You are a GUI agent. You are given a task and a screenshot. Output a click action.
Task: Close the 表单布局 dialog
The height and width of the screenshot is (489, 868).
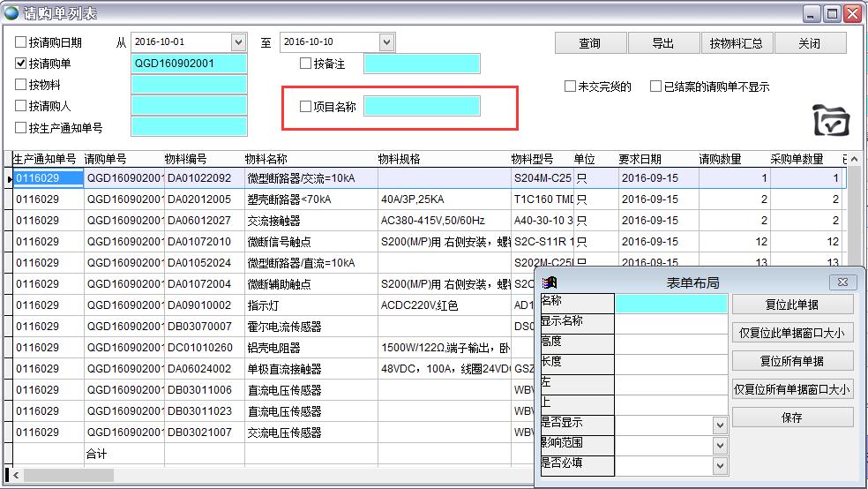(x=844, y=282)
